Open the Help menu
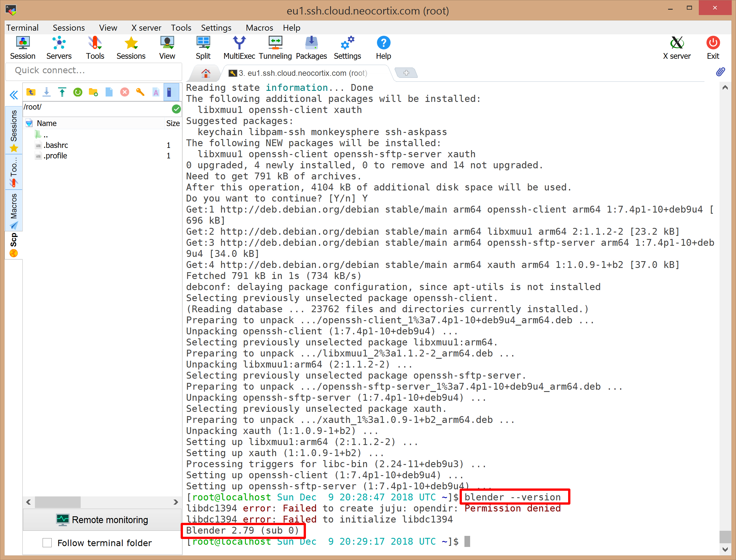Viewport: 736px width, 560px height. click(x=292, y=28)
